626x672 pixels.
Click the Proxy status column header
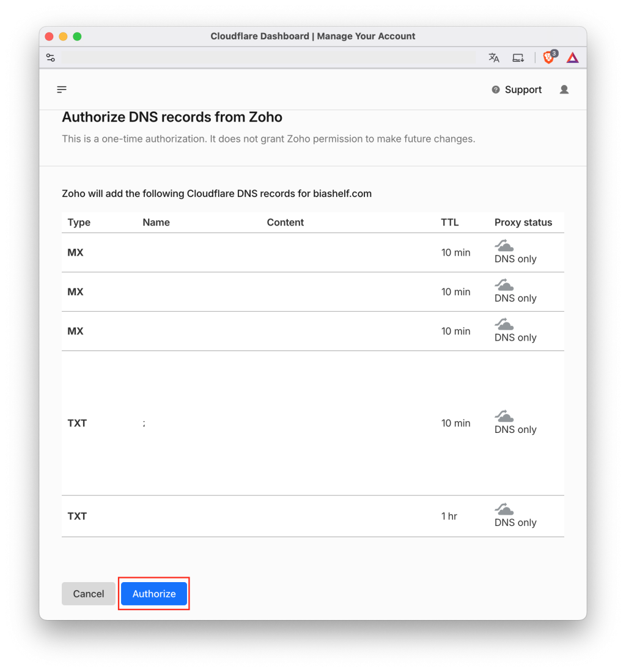pyautogui.click(x=523, y=223)
